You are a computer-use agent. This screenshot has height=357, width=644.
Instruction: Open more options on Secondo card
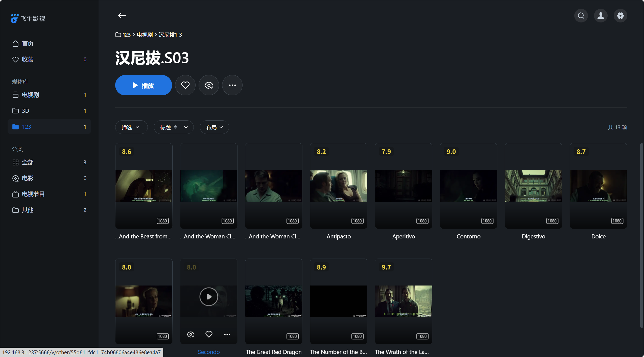(x=227, y=335)
